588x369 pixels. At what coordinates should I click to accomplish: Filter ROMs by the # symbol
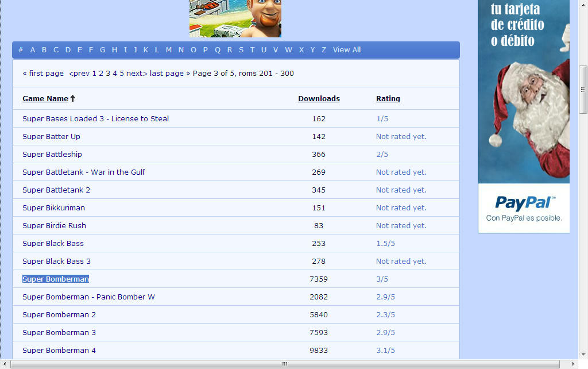21,50
